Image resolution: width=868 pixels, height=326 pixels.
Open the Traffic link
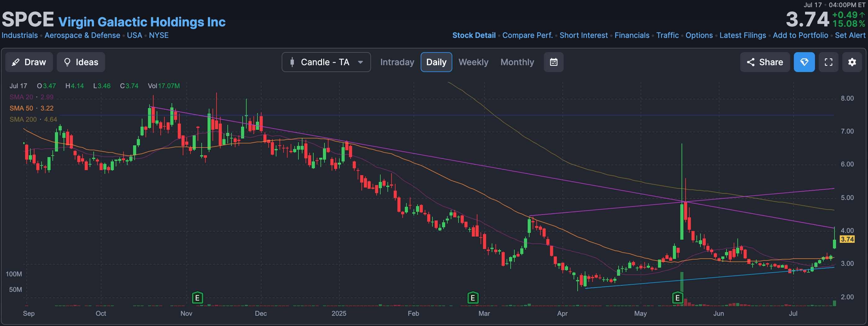pos(667,35)
